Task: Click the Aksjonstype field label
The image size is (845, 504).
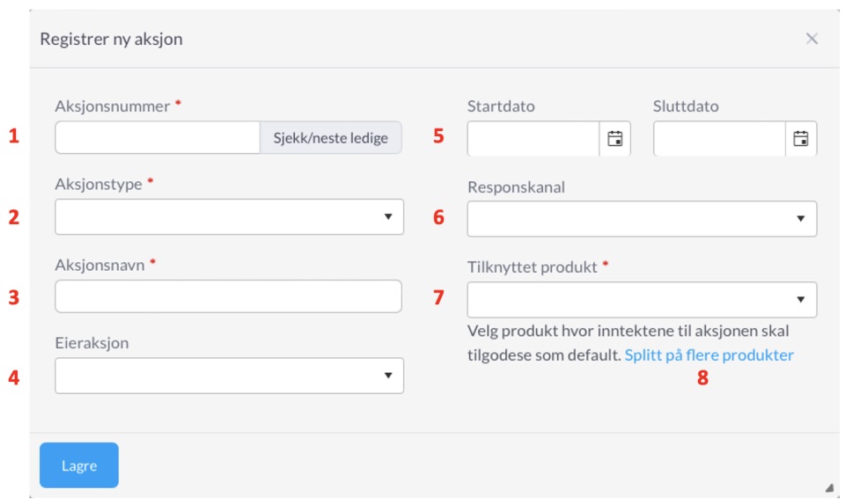Action: click(99, 184)
